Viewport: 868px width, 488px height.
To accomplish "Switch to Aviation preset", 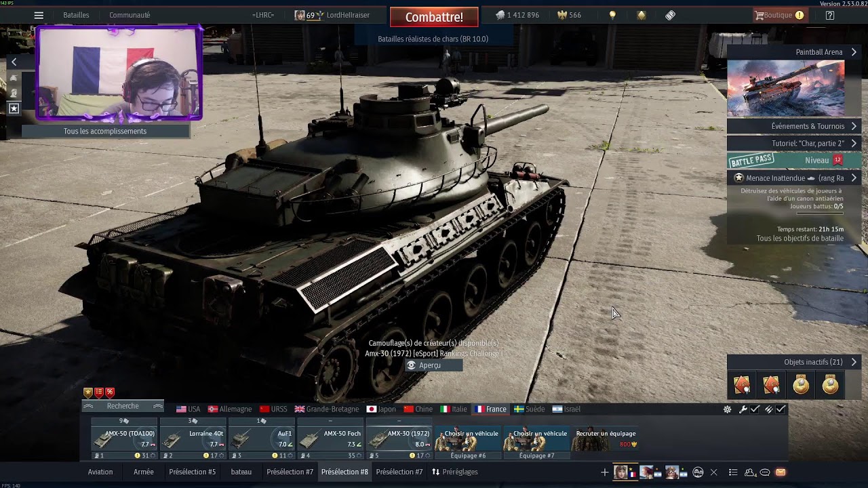I will [x=100, y=472].
